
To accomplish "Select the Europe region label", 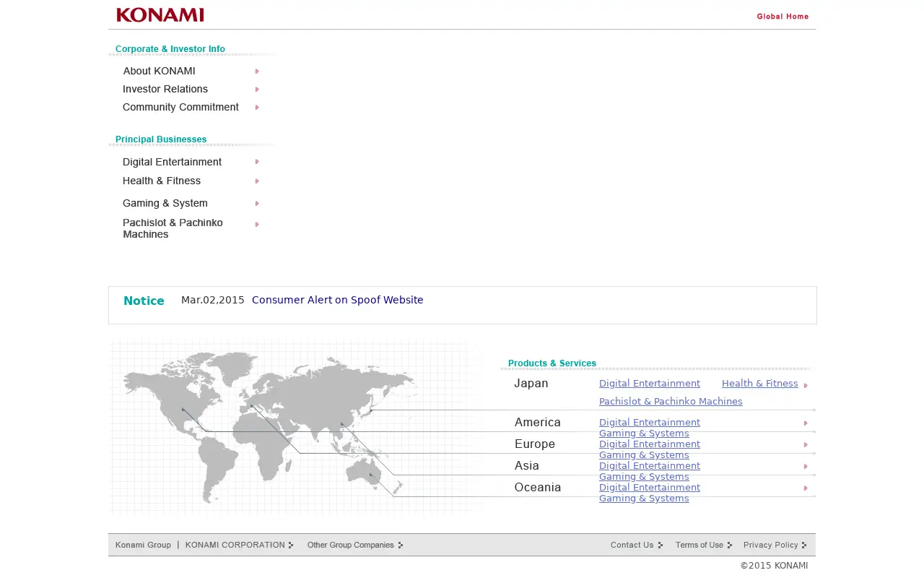I will 535,444.
